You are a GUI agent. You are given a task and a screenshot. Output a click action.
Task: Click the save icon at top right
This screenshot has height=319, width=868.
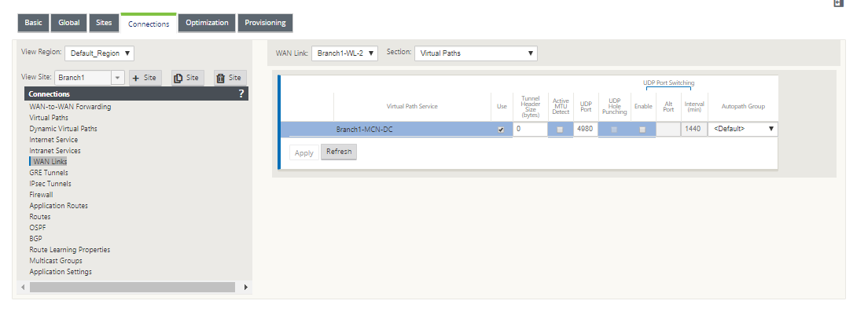coord(838,3)
